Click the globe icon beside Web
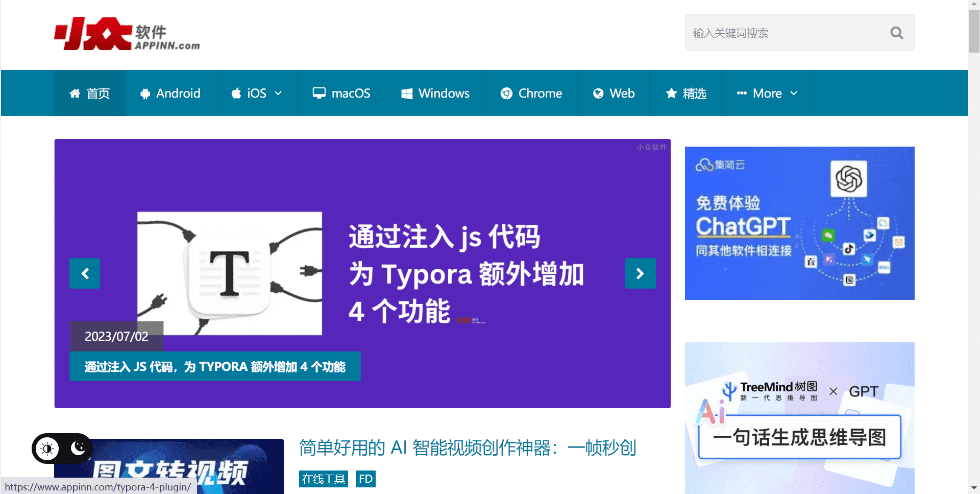This screenshot has height=494, width=980. click(598, 93)
